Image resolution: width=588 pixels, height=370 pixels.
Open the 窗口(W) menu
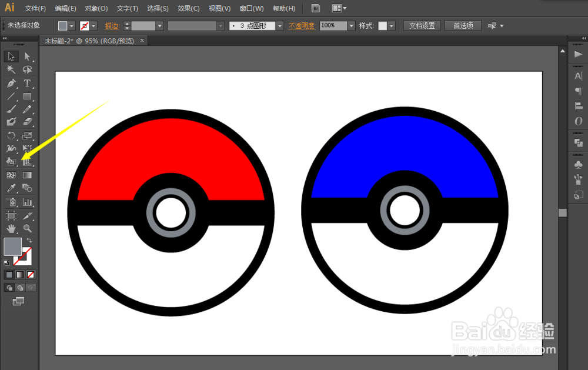point(252,8)
